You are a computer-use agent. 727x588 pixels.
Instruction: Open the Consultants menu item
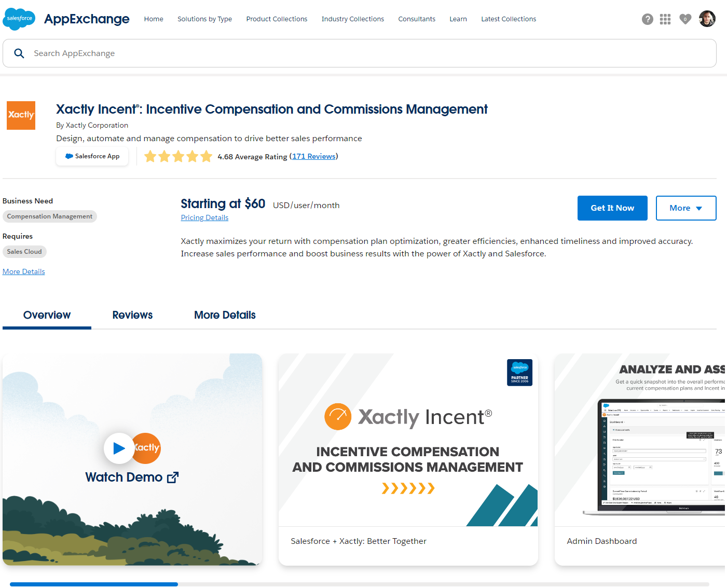point(417,19)
